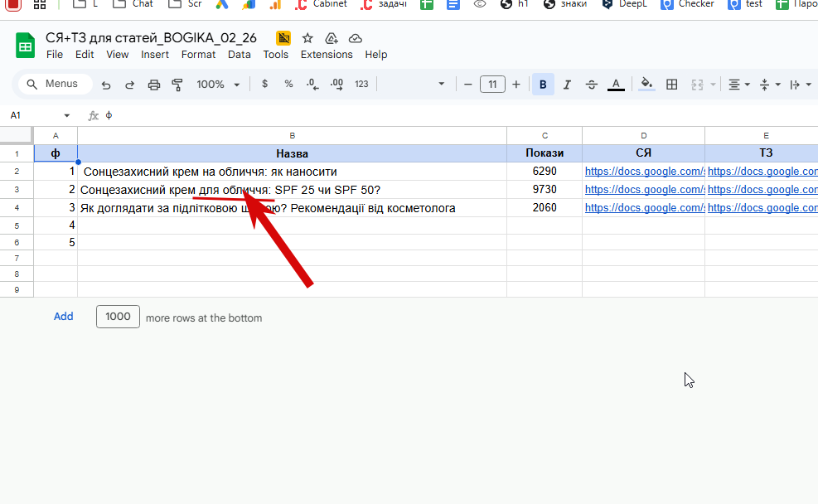818x504 pixels.
Task: Open the Insert menu
Action: [155, 55]
